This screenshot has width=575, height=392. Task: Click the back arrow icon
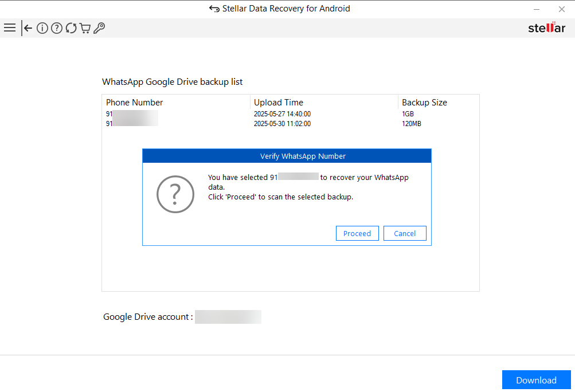click(x=27, y=28)
